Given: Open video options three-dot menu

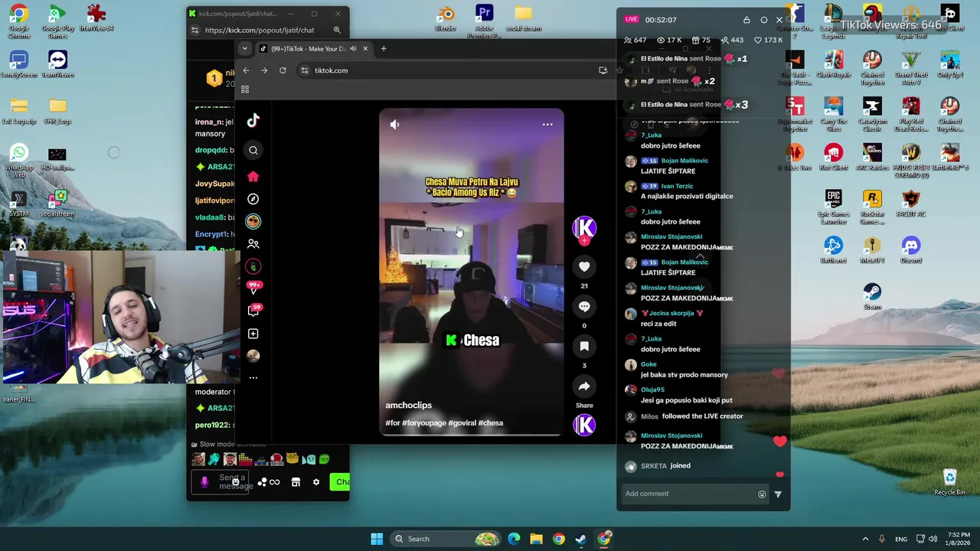Looking at the screenshot, I should [547, 124].
